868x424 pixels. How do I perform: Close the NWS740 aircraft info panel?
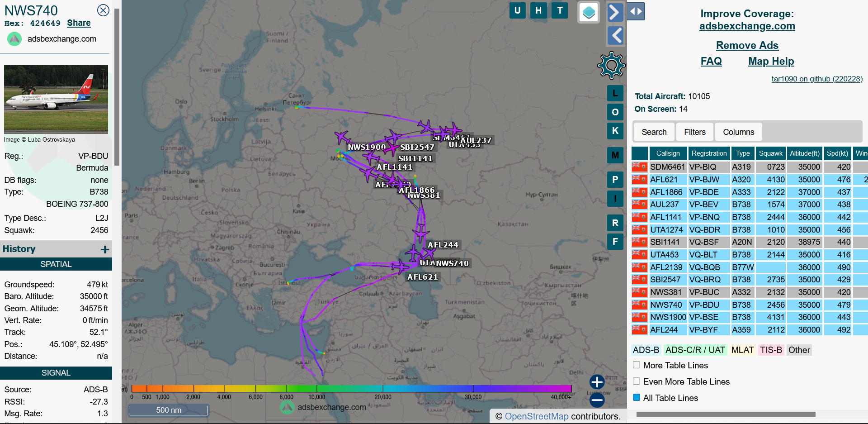[103, 10]
